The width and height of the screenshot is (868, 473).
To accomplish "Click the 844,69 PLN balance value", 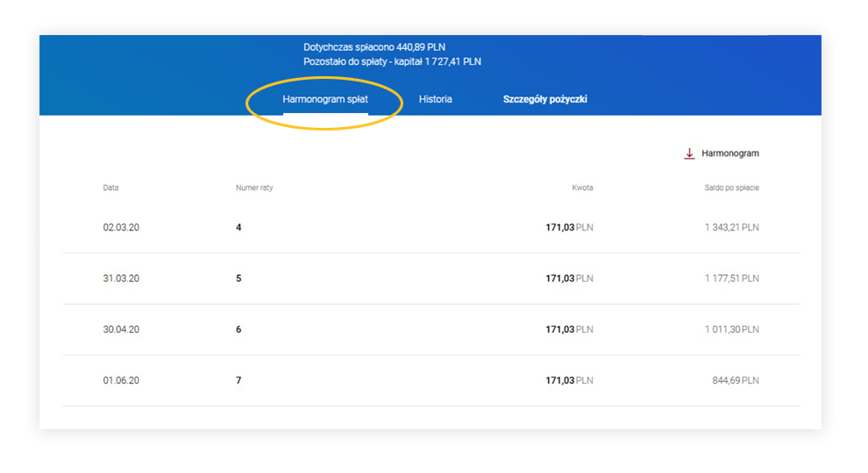I will (x=735, y=380).
